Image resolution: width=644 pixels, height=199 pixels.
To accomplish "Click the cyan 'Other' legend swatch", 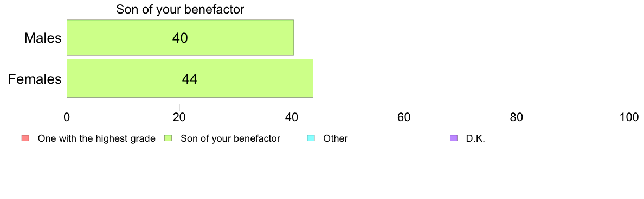I will 311,138.
